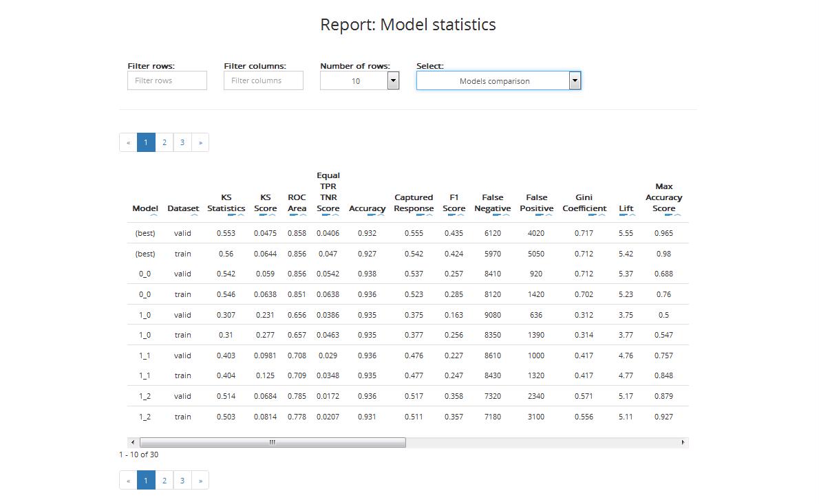819x504 pixels.
Task: Click the sort arrow under ROC Area
Action: 302,216
